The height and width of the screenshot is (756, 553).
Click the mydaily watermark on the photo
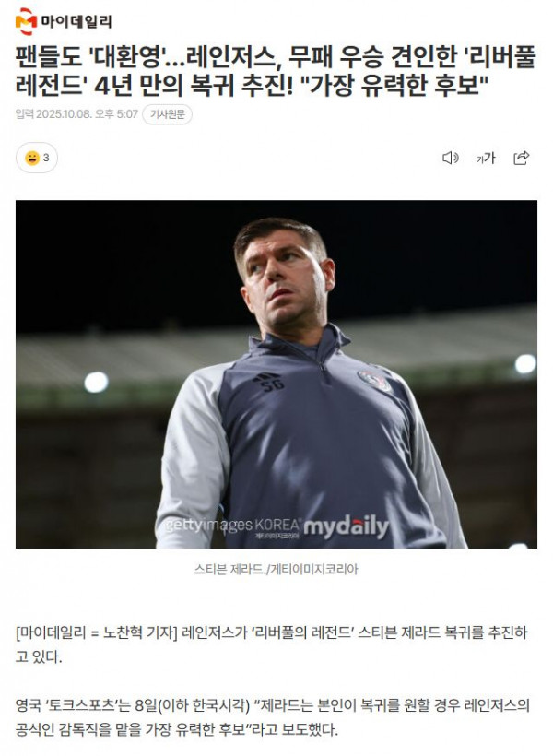tap(346, 526)
